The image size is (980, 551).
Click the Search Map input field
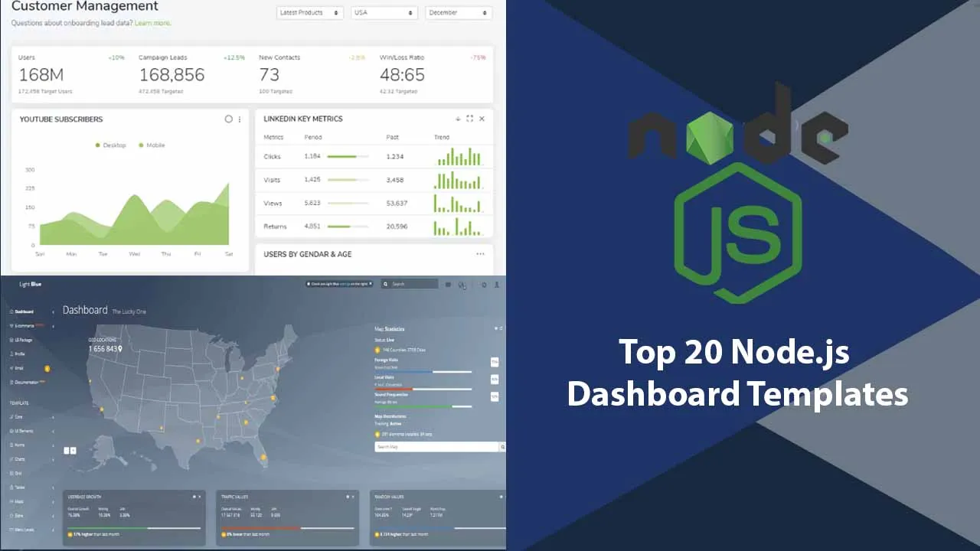click(436, 447)
